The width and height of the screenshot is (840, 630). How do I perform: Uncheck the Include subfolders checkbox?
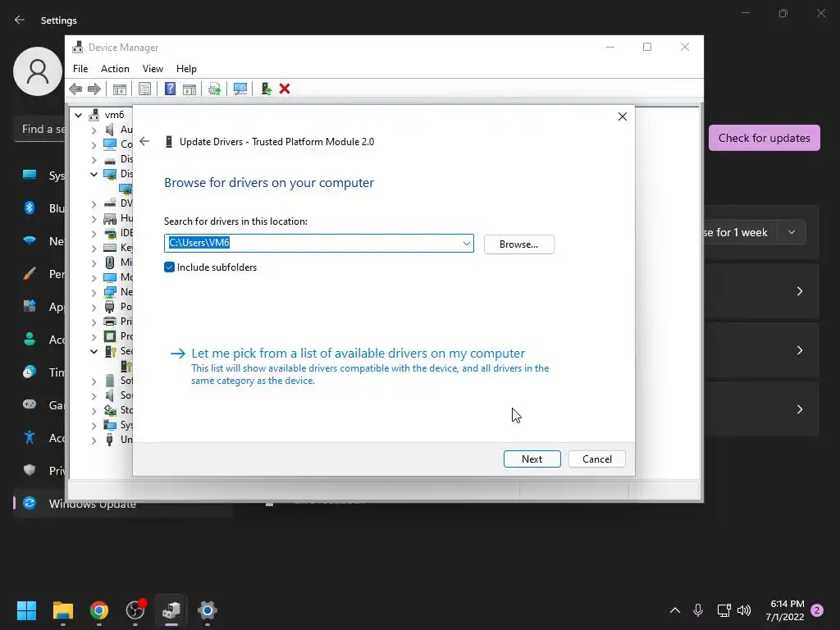point(169,267)
